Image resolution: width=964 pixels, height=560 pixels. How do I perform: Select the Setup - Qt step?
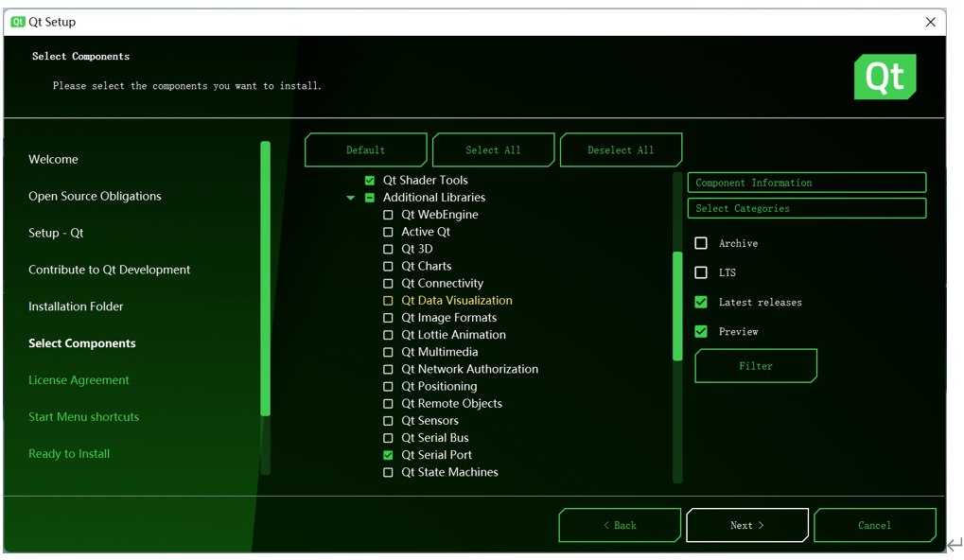tap(56, 233)
